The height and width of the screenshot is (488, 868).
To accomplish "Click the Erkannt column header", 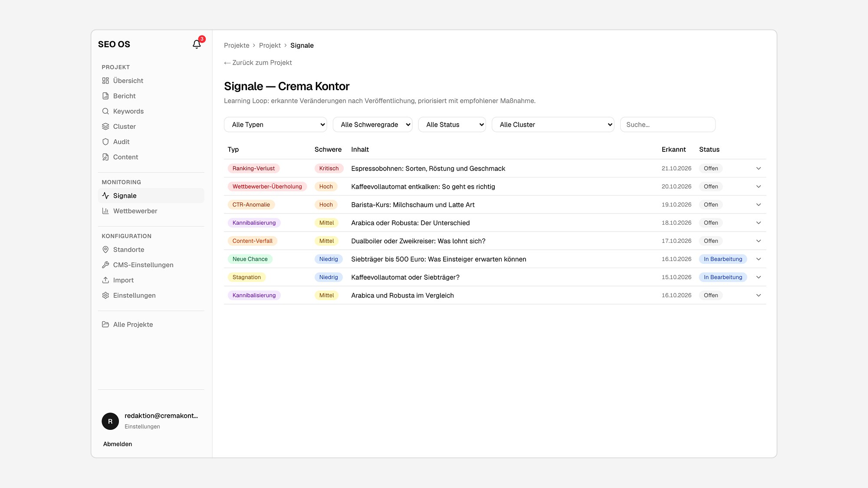I will (x=674, y=149).
